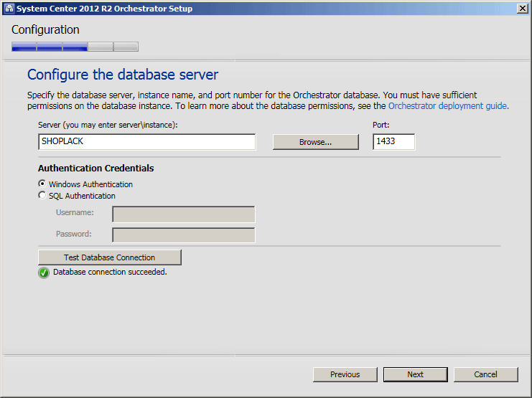This screenshot has width=532, height=398.
Task: Click the disabled Username field
Action: [184, 214]
